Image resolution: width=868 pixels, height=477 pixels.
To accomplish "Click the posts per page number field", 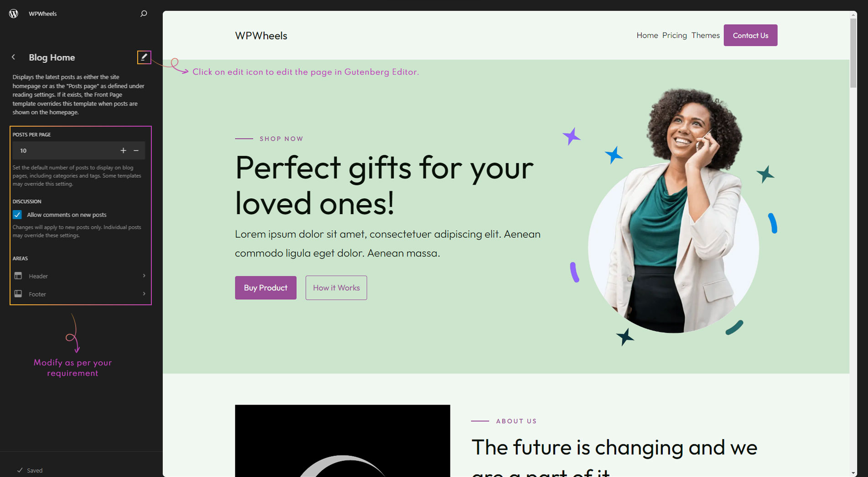I will [x=64, y=150].
